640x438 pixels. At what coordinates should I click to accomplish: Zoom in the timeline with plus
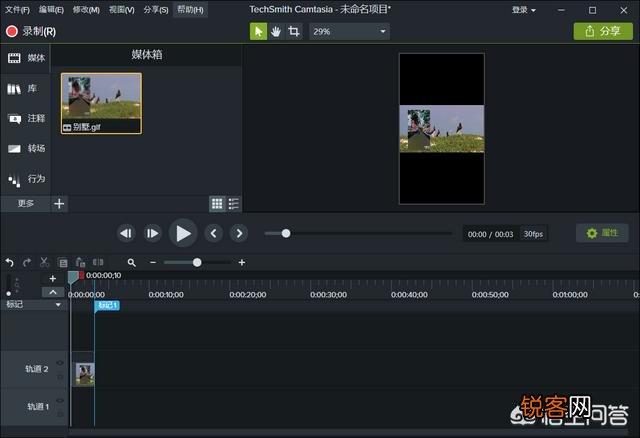[x=242, y=262]
